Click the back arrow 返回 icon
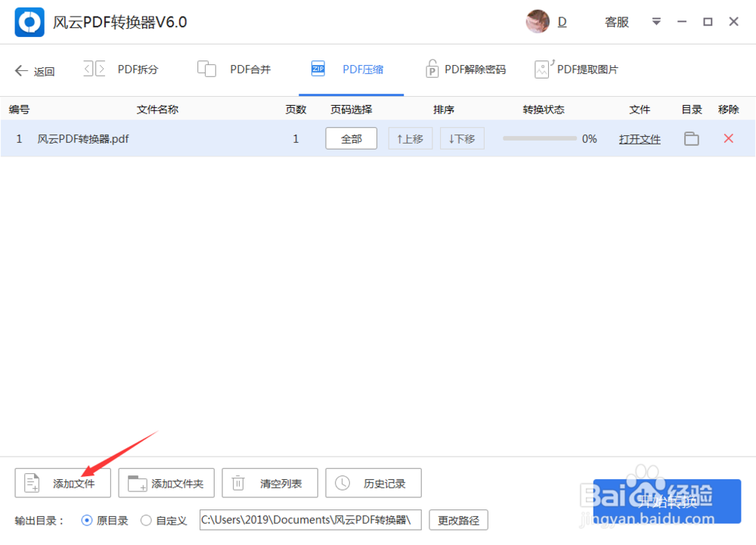 [x=20, y=70]
